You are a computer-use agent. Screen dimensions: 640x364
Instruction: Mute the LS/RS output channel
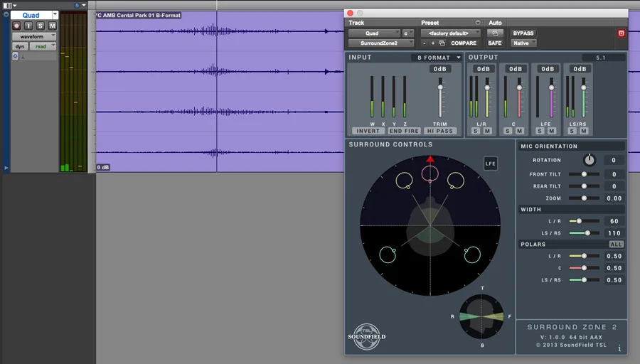pyautogui.click(x=584, y=131)
